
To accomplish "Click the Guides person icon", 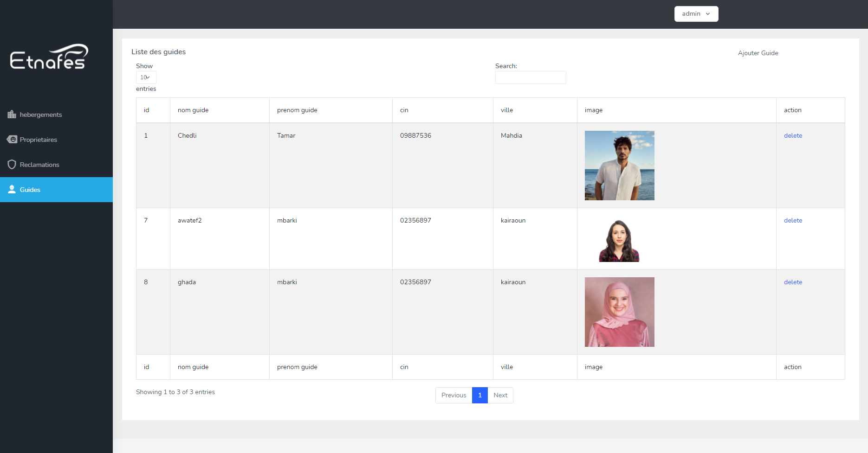I will coord(12,190).
